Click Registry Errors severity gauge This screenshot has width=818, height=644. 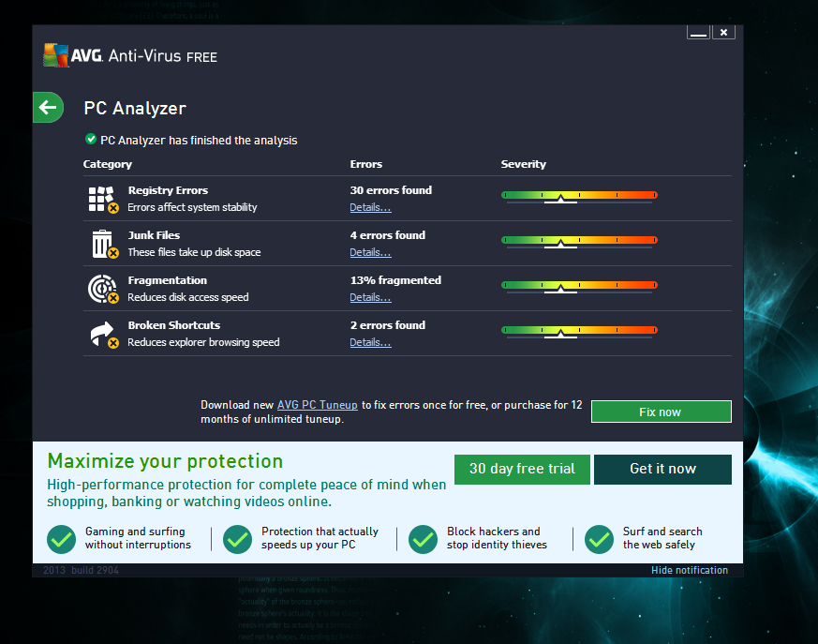[579, 197]
